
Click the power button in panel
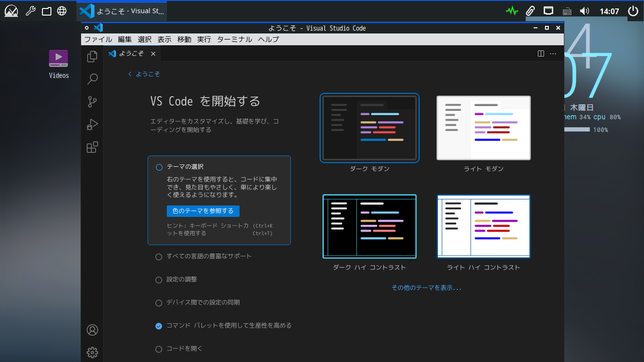click(x=633, y=11)
